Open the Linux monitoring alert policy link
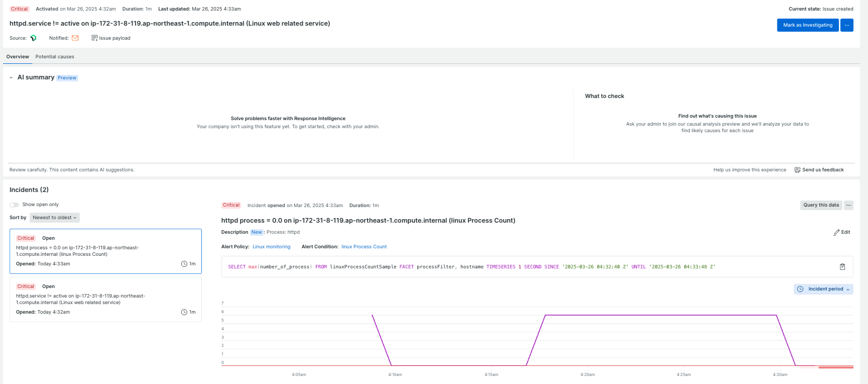 tap(271, 247)
